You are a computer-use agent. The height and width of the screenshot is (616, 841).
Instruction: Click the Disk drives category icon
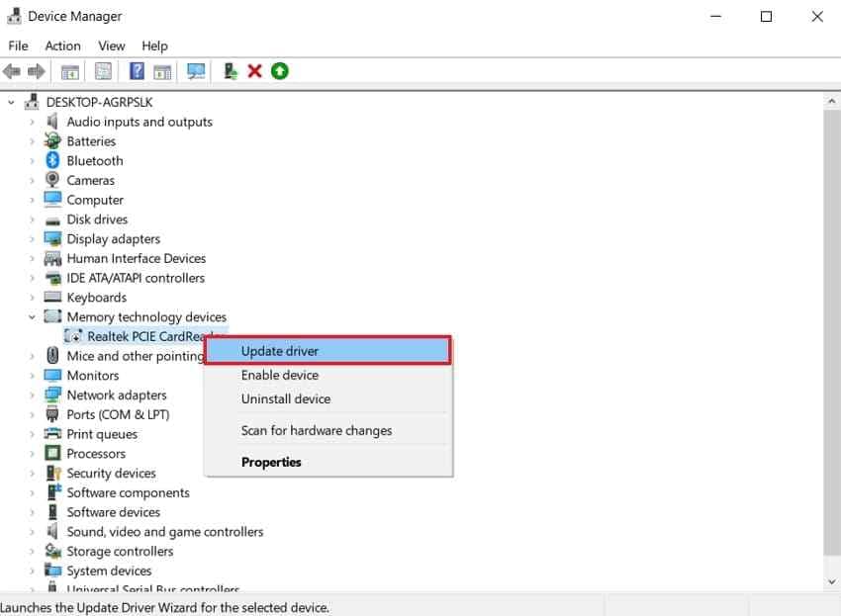pyautogui.click(x=52, y=220)
